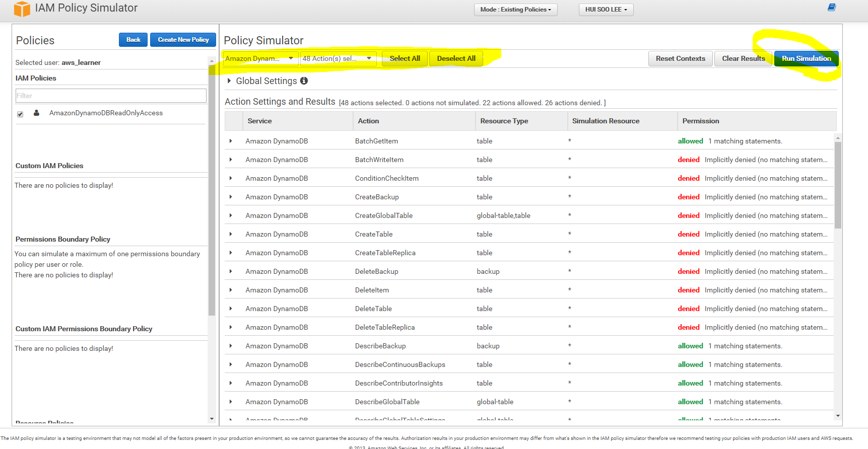Viewport: 868px width, 449px height.
Task: Click the Resource Type column header
Action: click(521, 121)
